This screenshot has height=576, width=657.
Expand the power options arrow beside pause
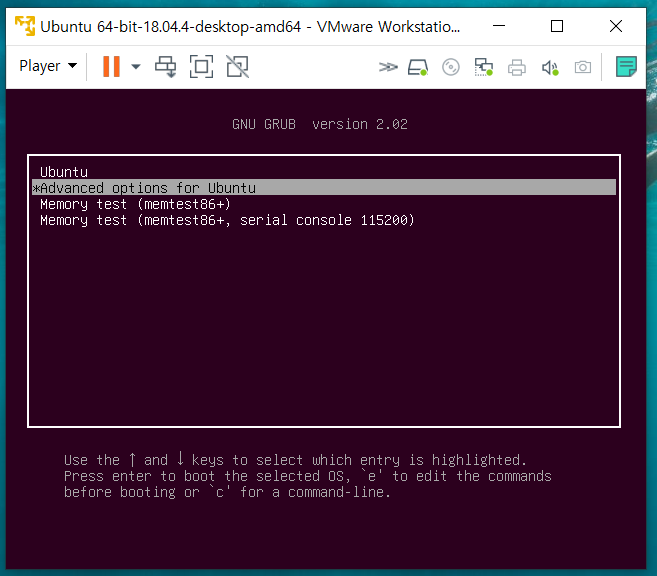136,67
